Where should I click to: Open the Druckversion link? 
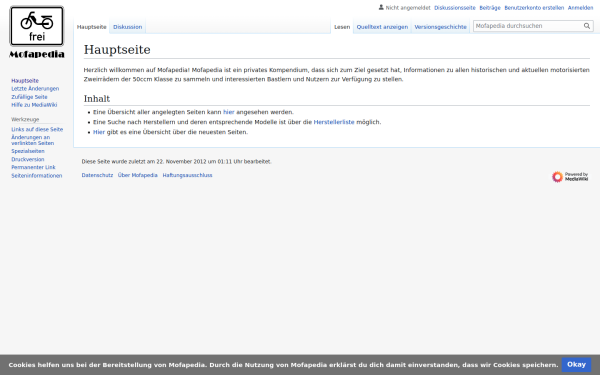(28, 159)
